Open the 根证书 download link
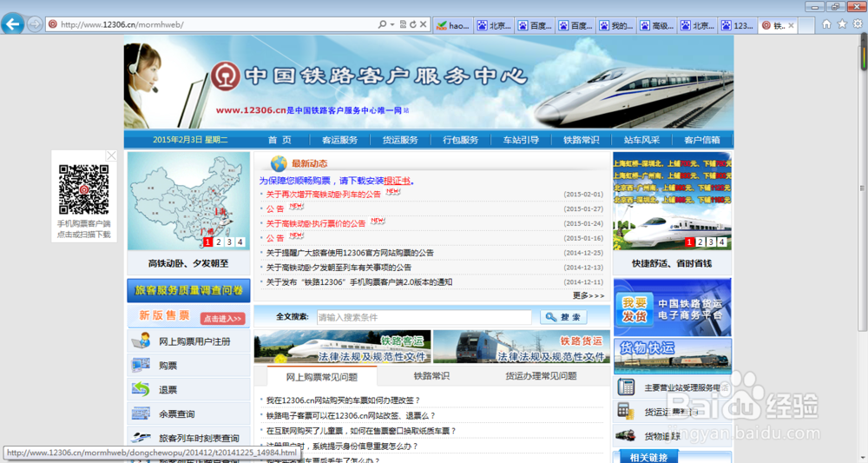 click(x=397, y=181)
